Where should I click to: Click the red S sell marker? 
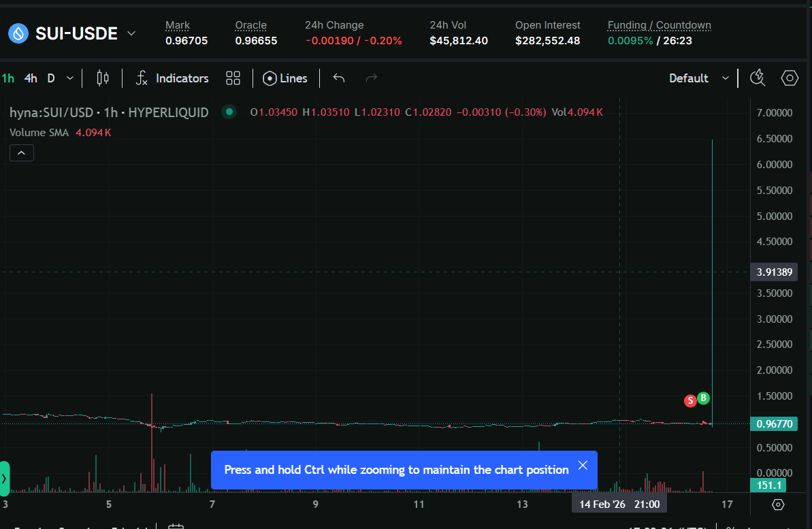tap(690, 400)
